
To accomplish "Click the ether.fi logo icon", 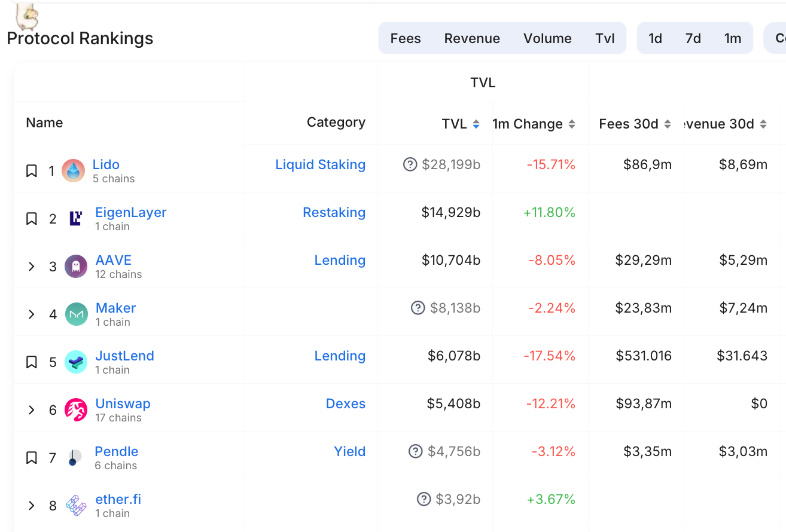I will point(76,506).
